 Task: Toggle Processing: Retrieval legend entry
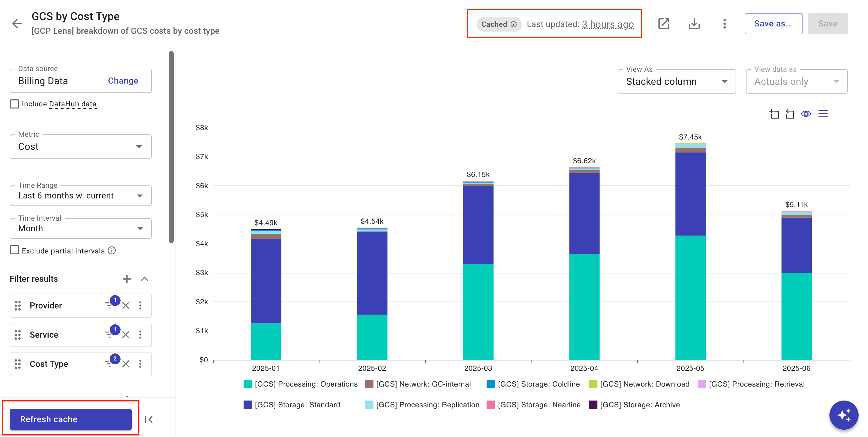(751, 384)
